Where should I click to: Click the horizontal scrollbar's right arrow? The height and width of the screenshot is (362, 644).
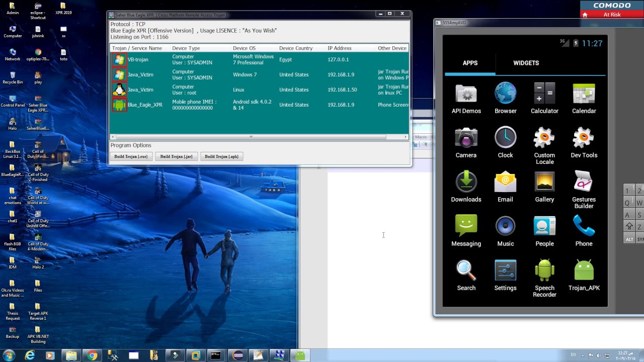[406, 137]
